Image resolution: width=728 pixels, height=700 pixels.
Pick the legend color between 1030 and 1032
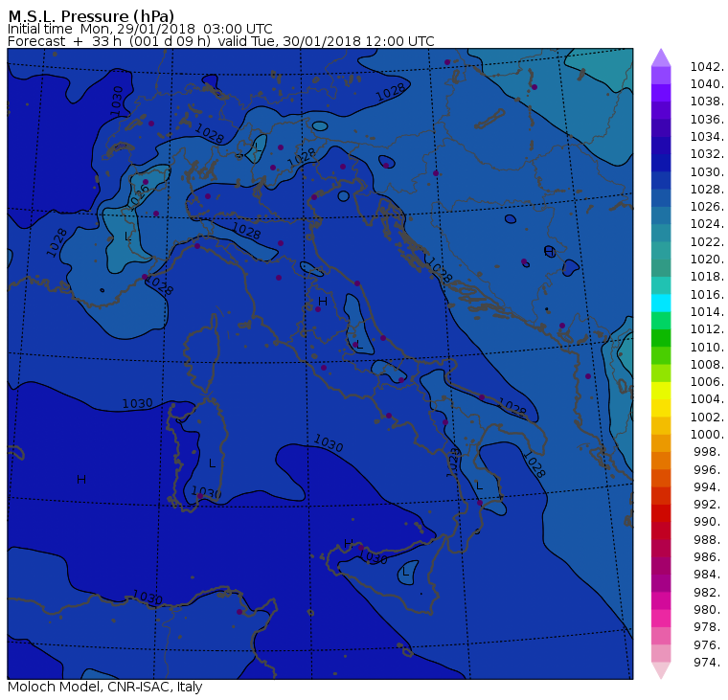661,163
